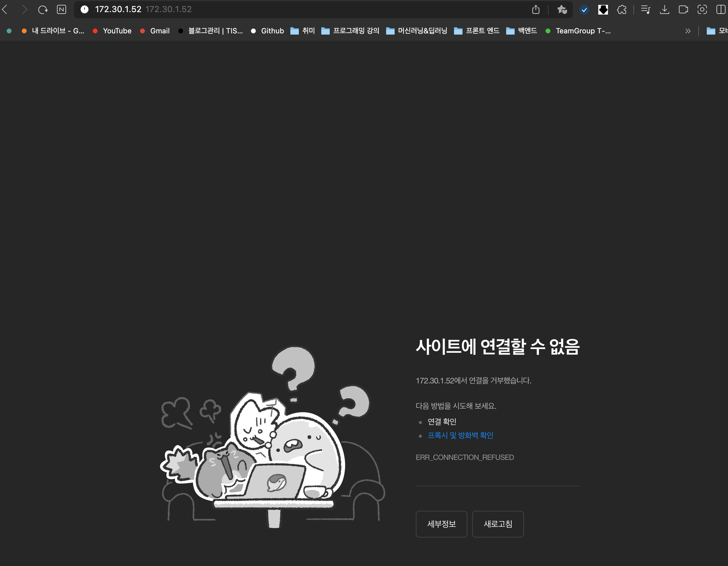Viewport: 728px width, 566px height.
Task: Bookmark page with the star icon
Action: click(x=562, y=9)
